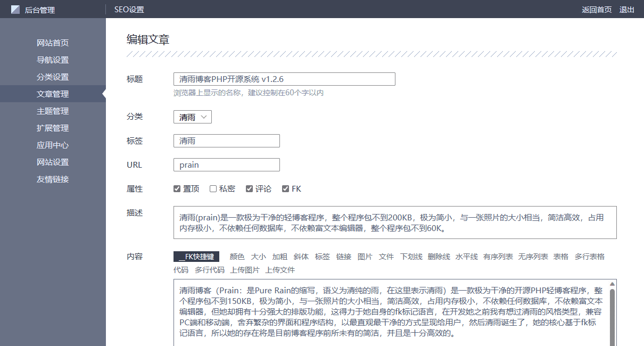Click 上传图片 upload image
The width and height of the screenshot is (644, 346).
pos(245,270)
